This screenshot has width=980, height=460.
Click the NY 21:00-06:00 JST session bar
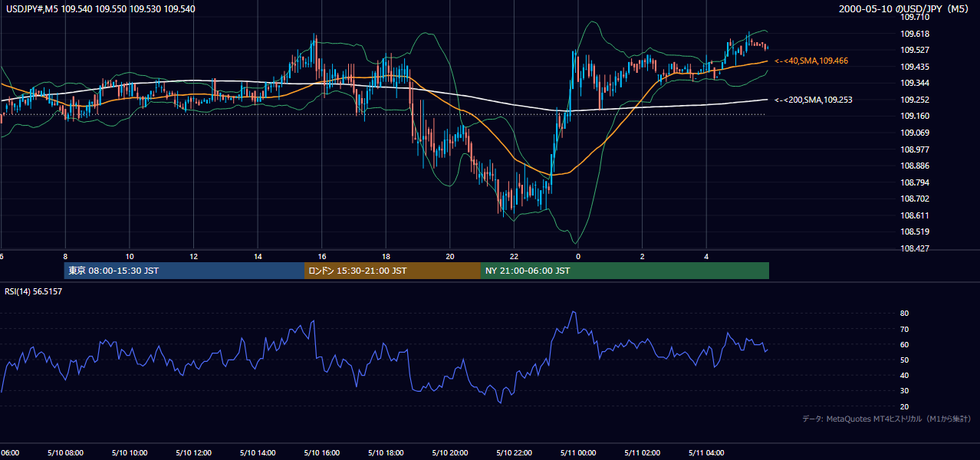625,271
